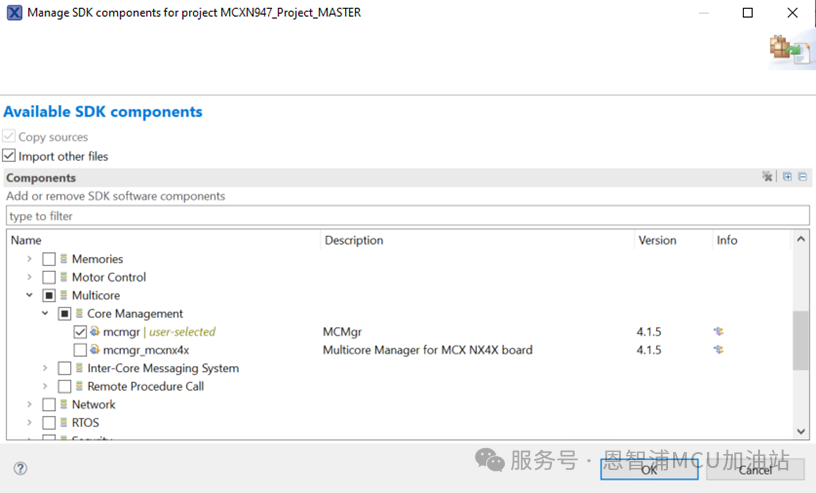Image resolution: width=816 pixels, height=493 pixels.
Task: Expand the Inter-Core Messaging System node
Action: 45,368
